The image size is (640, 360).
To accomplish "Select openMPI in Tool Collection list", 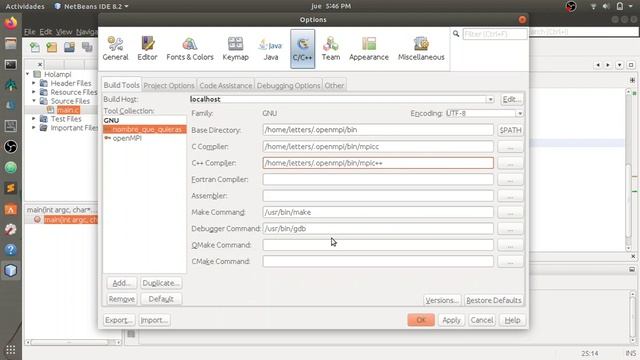I will click(x=127, y=138).
